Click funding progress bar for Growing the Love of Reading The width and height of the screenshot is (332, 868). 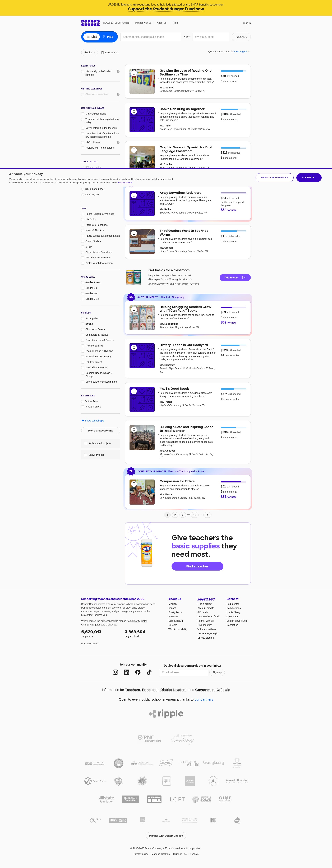233,71
